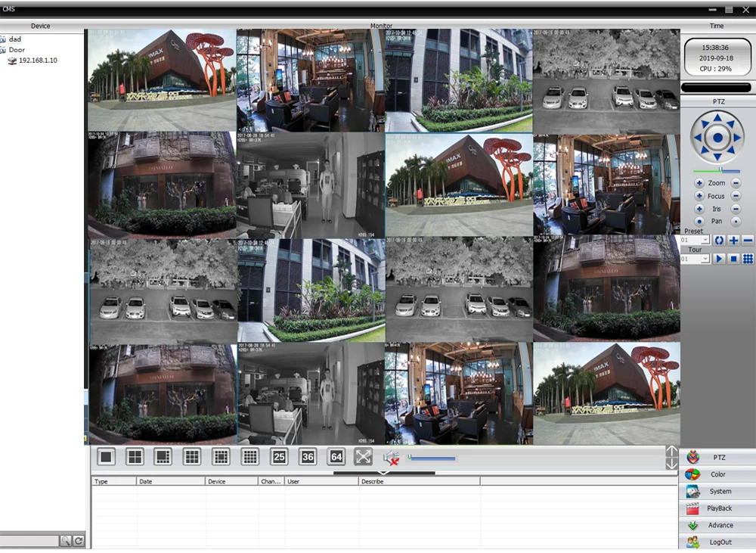Select the 36-channel layout button
Image resolution: width=756 pixels, height=553 pixels.
(308, 456)
